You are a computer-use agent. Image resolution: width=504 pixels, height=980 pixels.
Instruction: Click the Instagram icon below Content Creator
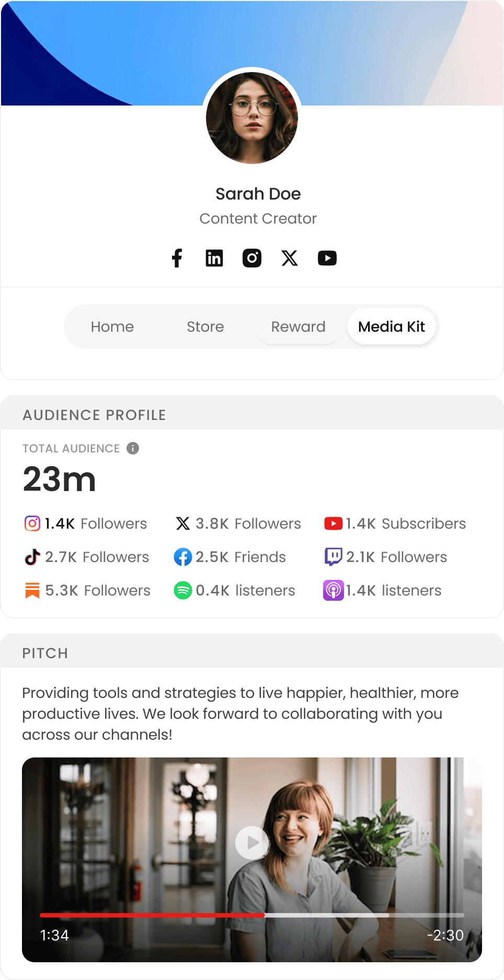click(x=252, y=258)
